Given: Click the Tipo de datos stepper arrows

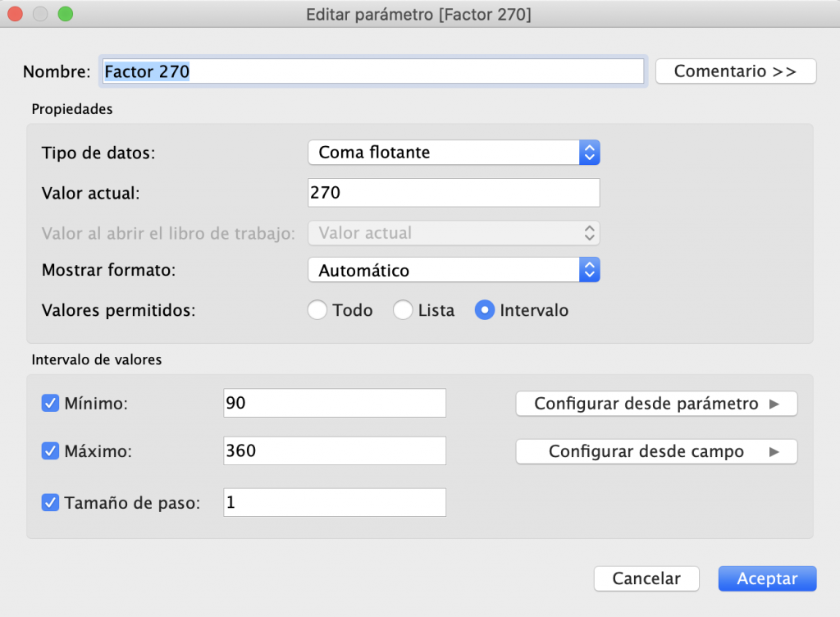Looking at the screenshot, I should click(589, 153).
